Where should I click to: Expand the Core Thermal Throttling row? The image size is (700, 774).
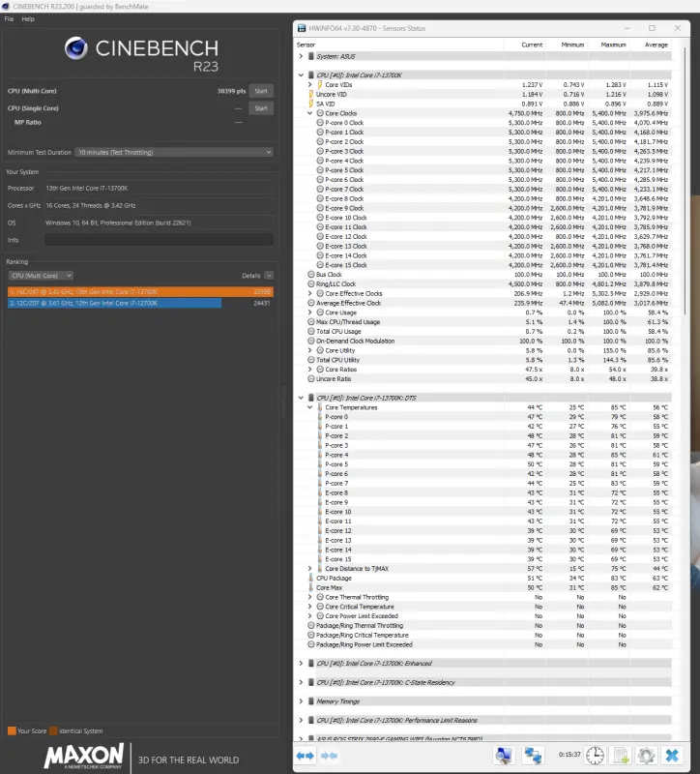tap(309, 597)
